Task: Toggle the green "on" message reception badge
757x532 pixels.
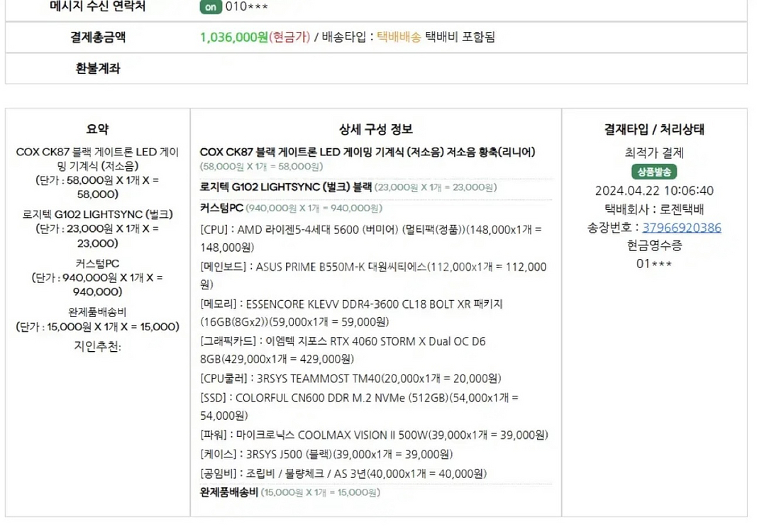Action: click(x=211, y=7)
